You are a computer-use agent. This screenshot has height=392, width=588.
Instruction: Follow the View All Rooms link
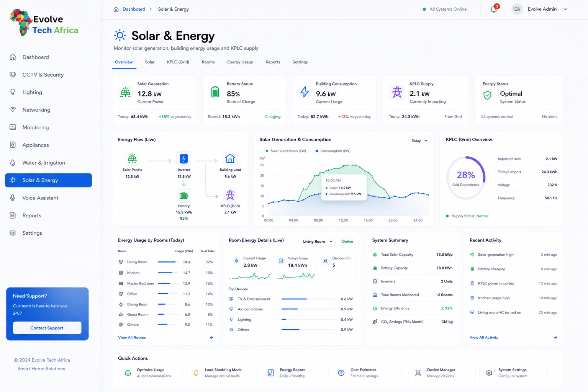[x=132, y=338]
